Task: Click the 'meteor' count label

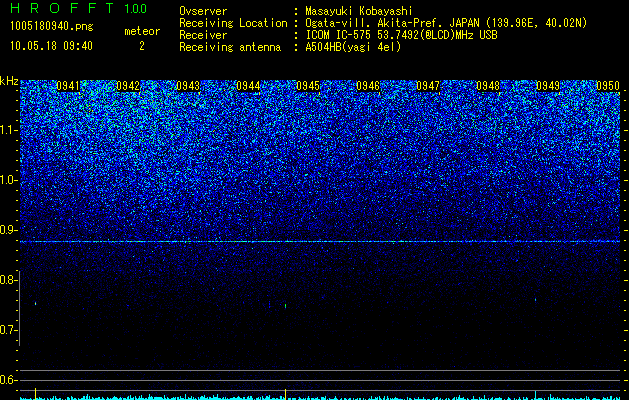Action: [142, 31]
